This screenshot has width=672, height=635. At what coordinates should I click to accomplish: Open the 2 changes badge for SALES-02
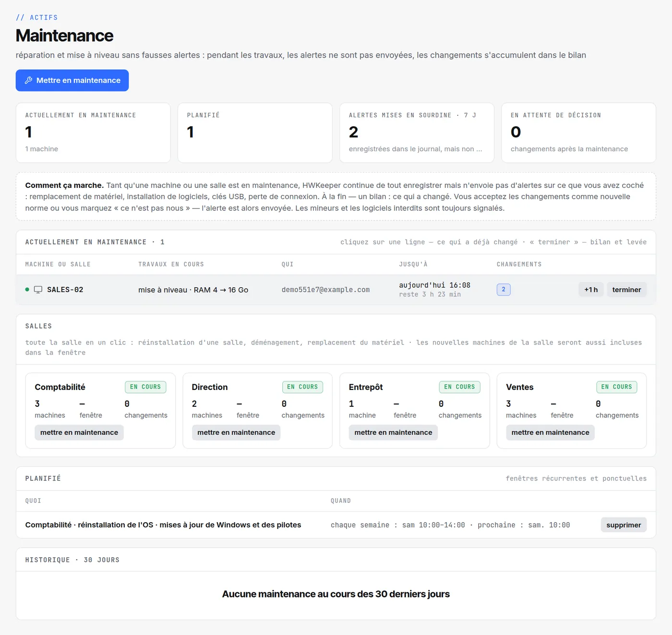click(504, 290)
